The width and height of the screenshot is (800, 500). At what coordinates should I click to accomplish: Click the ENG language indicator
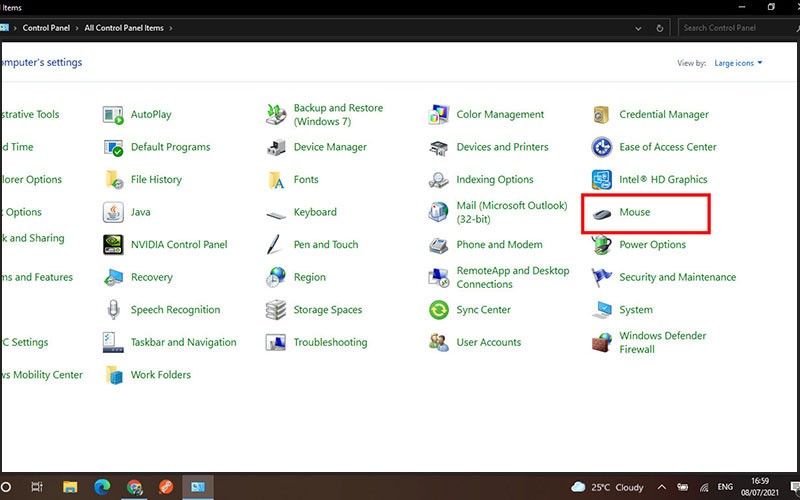pyautogui.click(x=725, y=487)
